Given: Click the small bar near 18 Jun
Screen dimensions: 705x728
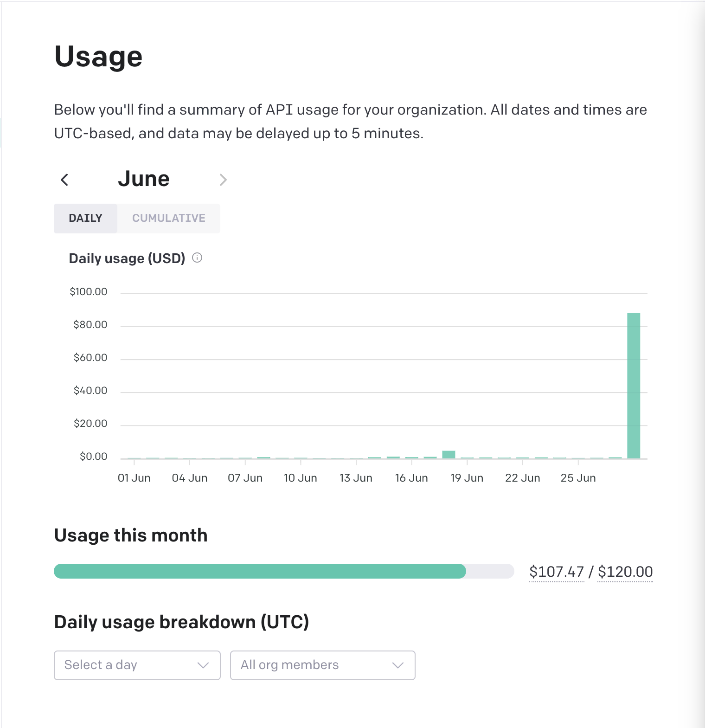Looking at the screenshot, I should pyautogui.click(x=449, y=454).
